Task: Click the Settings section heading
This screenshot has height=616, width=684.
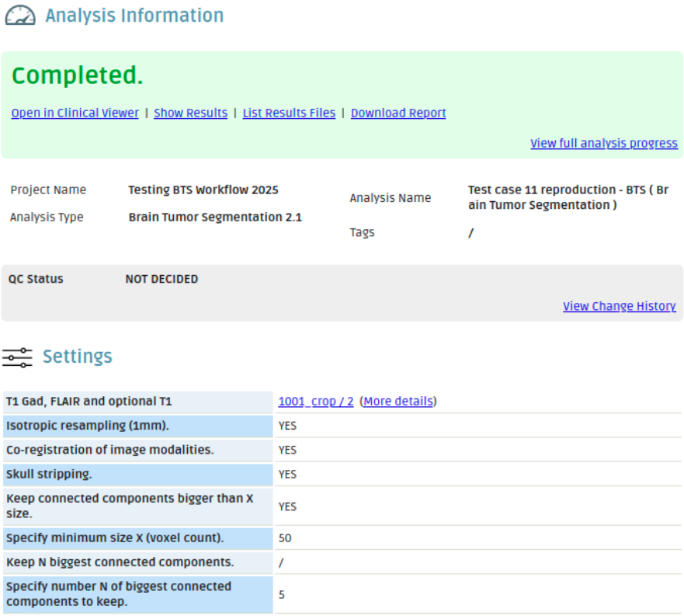Action: [77, 357]
